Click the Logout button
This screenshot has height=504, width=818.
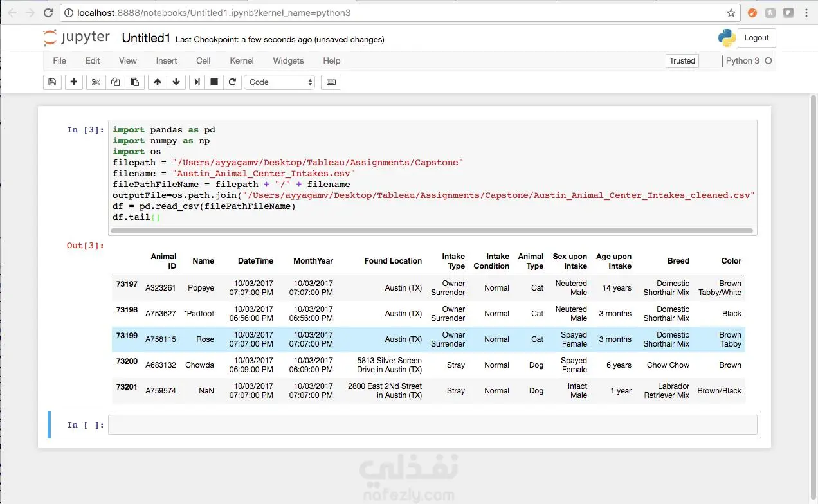(x=756, y=38)
